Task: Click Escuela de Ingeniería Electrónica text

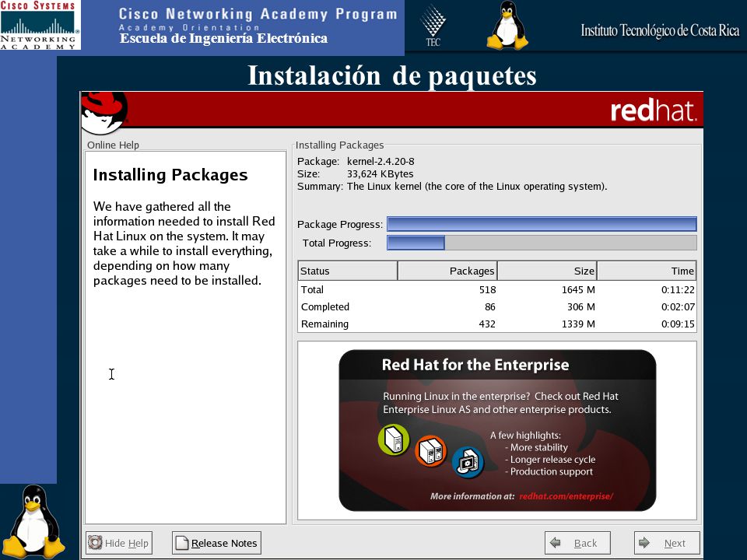Action: click(x=223, y=38)
